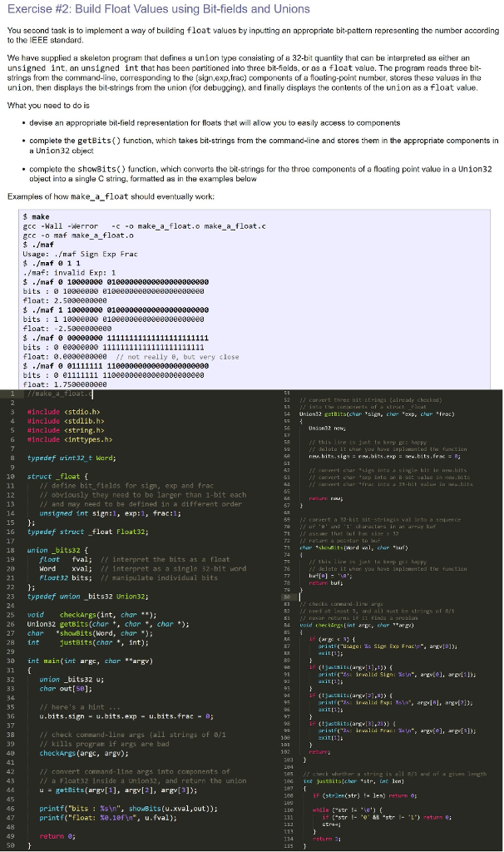The height and width of the screenshot is (852, 504).
Task: Click the 'unsigned int sign:1, exp:1, frac:1;' line
Action: [111, 513]
